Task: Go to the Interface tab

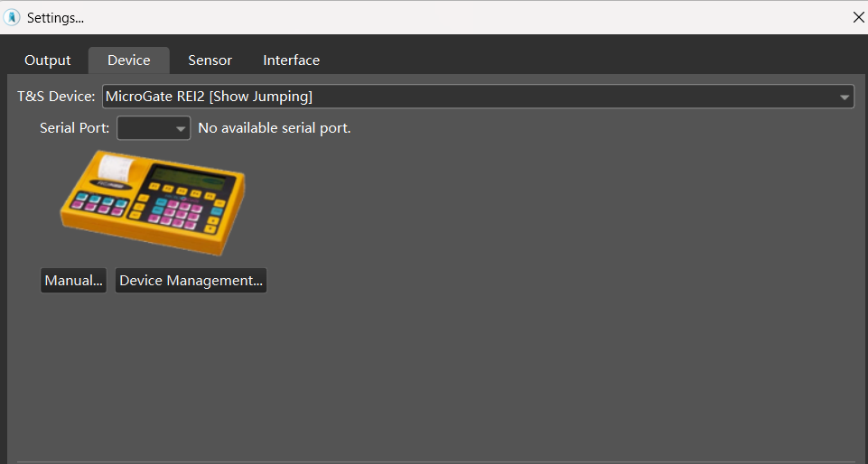Action: coord(291,60)
